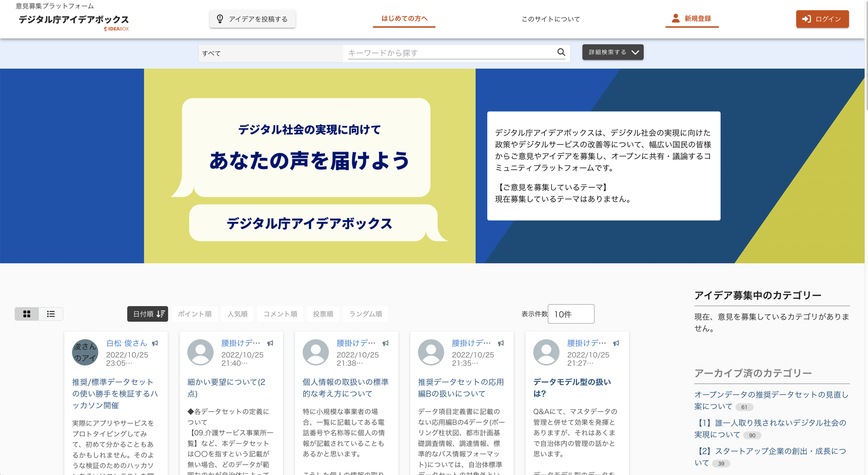The image size is (868, 475).
Task: Click the lightbulb icon beside アイデアを投稿する
Action: 220,19
